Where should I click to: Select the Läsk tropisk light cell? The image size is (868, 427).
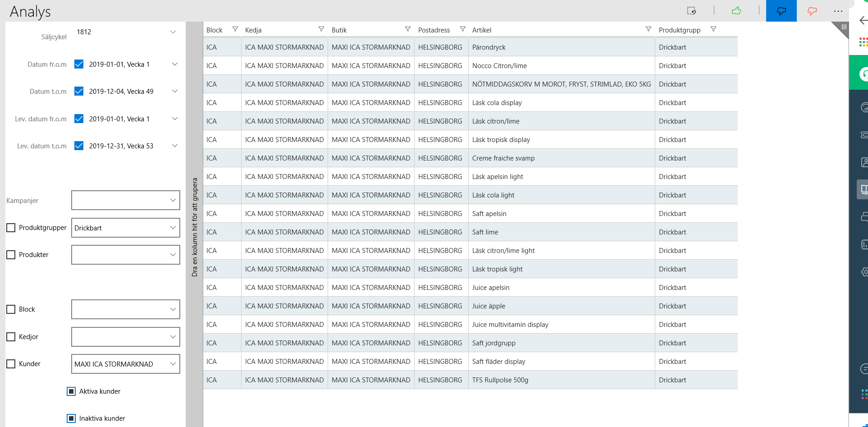562,269
